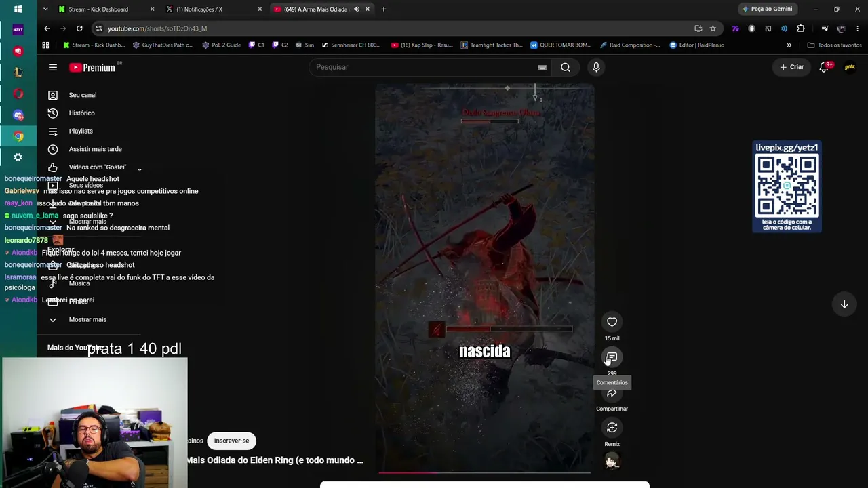This screenshot has height=488, width=868.
Task: Close the Stream - Kick Dashboard tab
Action: pyautogui.click(x=152, y=9)
